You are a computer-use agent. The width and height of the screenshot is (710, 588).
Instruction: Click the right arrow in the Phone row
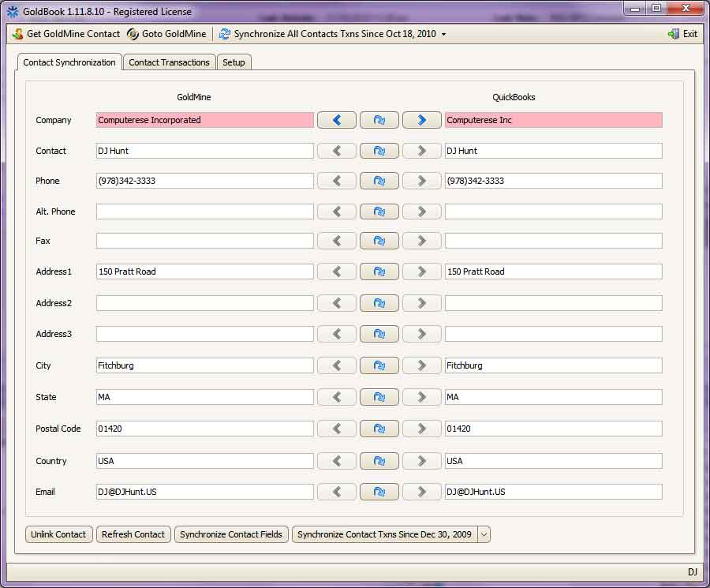pyautogui.click(x=421, y=181)
